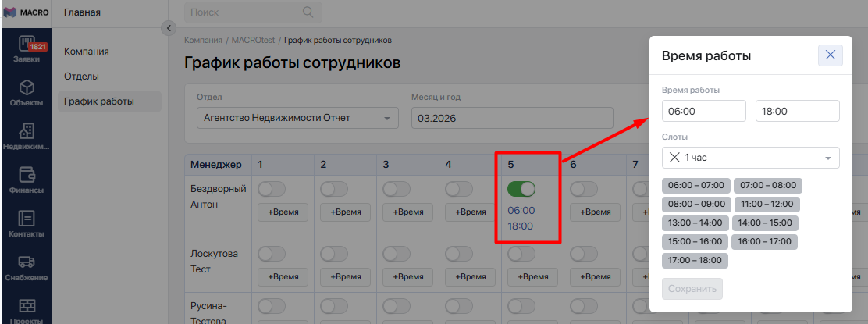
Task: Enable the day 1 toggle for Бездворный Антон
Action: 271,189
